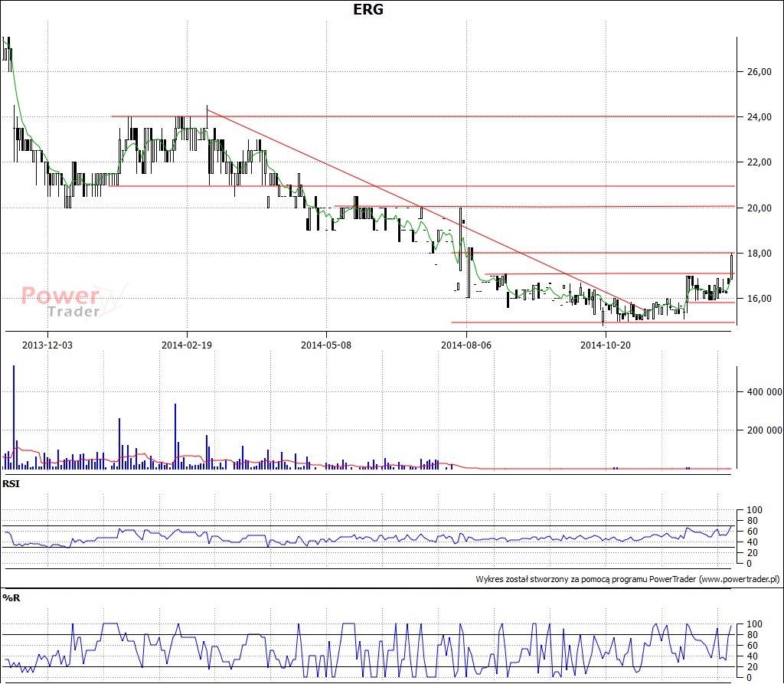Select the 2013-12-03 date label
This screenshot has width=784, height=684.
click(47, 345)
